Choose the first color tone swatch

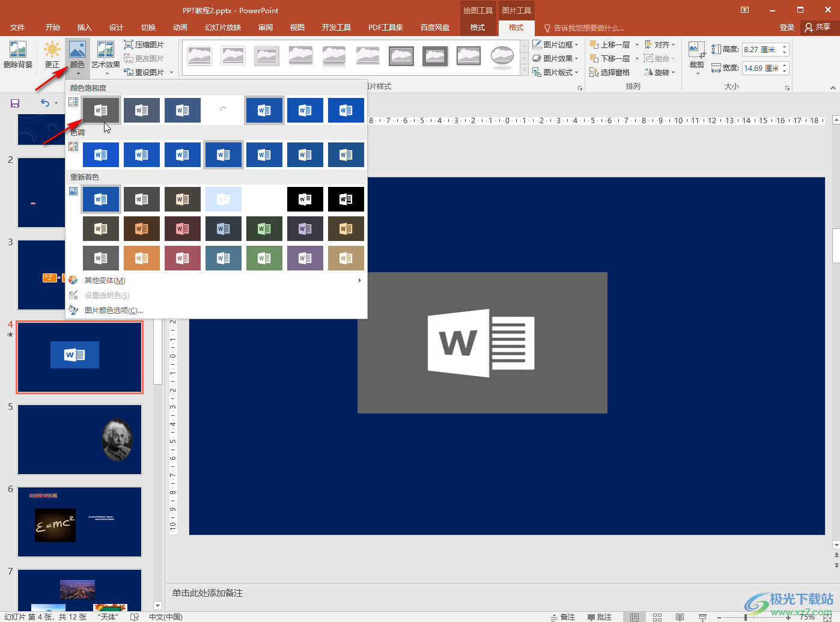click(x=101, y=154)
